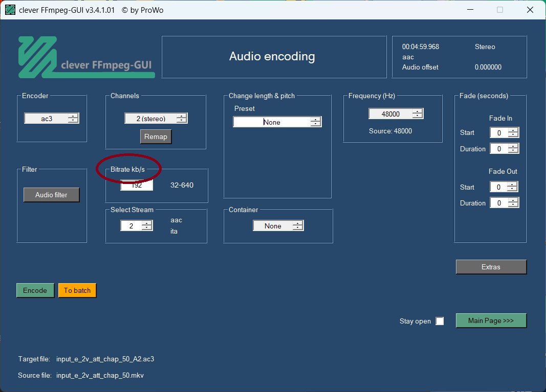Screen dimensions: 546x392
Task: Click the source file name input_e_2v_att_chap_50.mkv
Action: (100, 375)
